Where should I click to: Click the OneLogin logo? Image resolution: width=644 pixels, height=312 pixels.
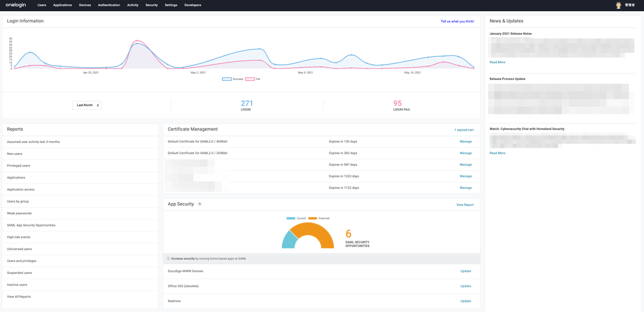pyautogui.click(x=16, y=5)
